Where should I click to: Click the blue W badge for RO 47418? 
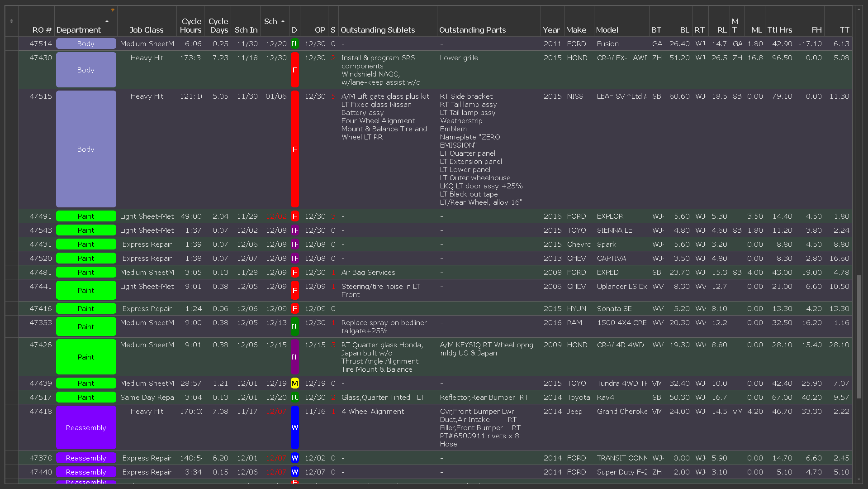click(x=294, y=427)
